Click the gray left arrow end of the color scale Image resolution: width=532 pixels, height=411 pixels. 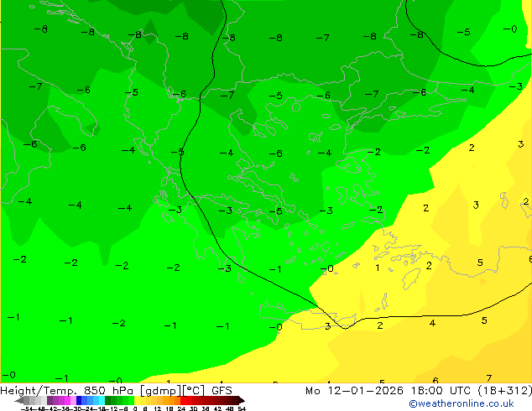click(x=19, y=400)
